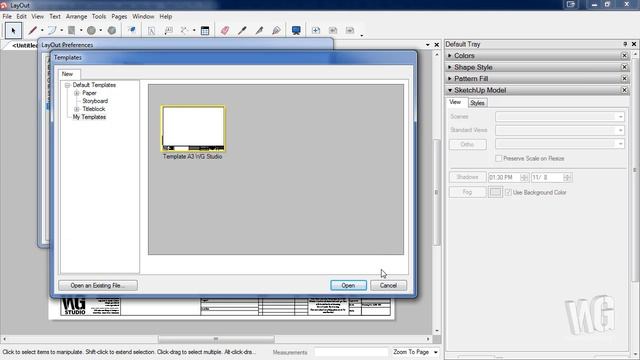This screenshot has width=640, height=360.
Task: Activate the Join tool
Action: 276,31
